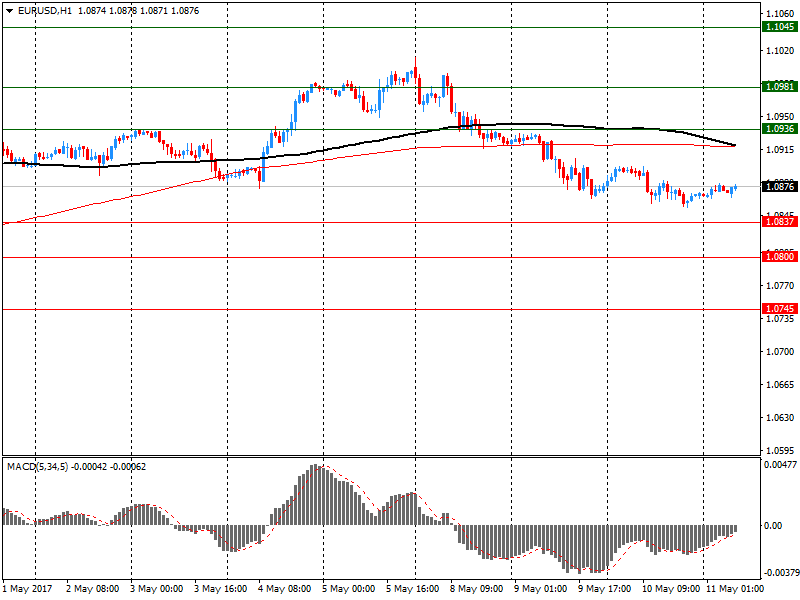This screenshot has height=600, width=800.
Task: Select the current price label 1.0876
Action: coord(780,187)
